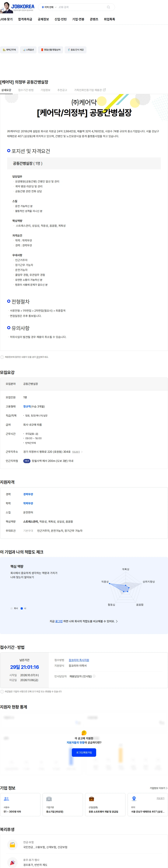
Task: Click external-link icon beside 채용관
Action: [104, 90]
